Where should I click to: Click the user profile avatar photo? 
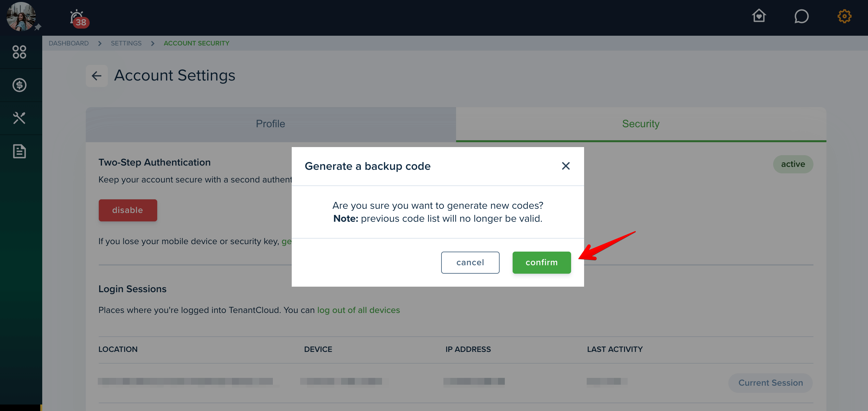pos(21,17)
